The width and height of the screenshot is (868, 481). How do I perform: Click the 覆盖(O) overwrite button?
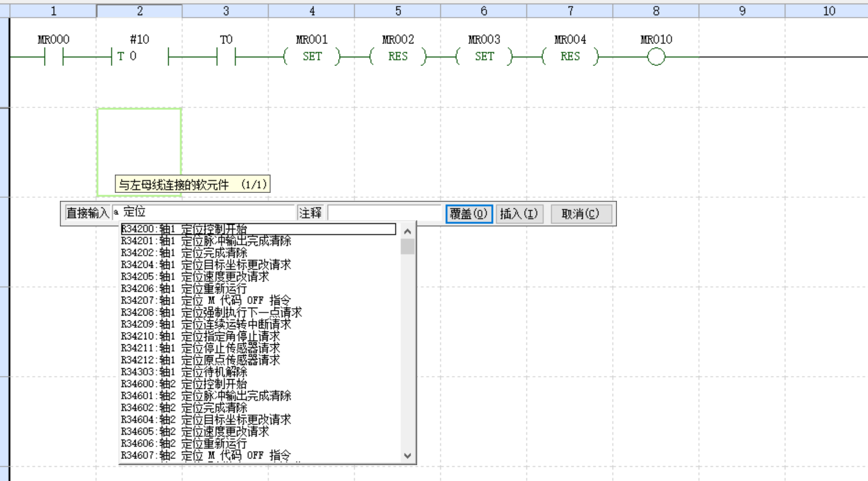tap(469, 214)
